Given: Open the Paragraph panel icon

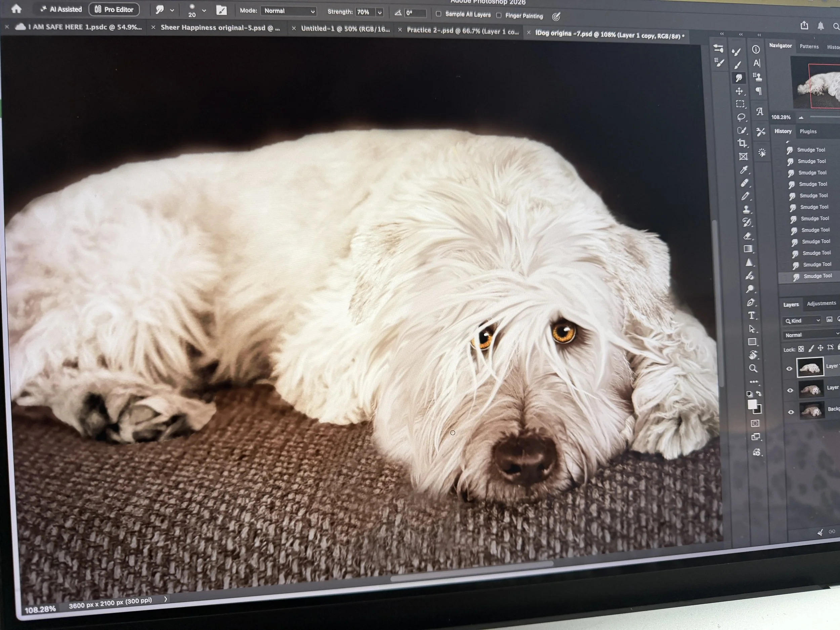Looking at the screenshot, I should 758,91.
